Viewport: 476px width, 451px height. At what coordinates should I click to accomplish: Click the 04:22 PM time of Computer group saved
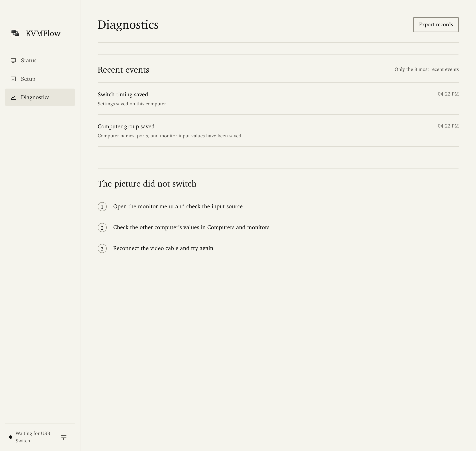click(448, 126)
